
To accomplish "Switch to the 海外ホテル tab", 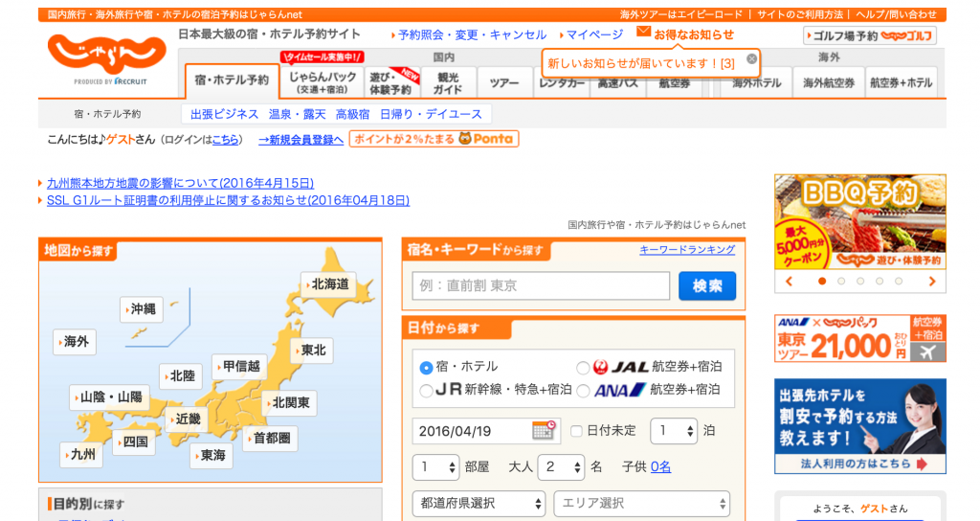I will pos(756,82).
